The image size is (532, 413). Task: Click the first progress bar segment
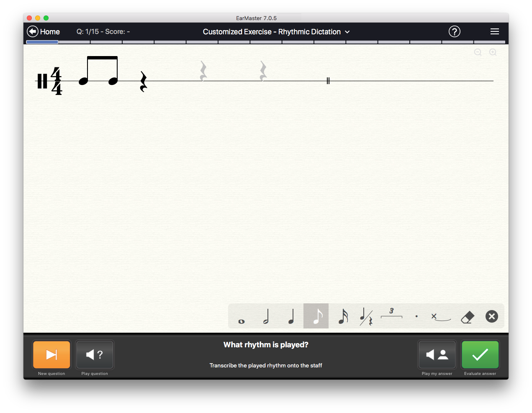[42, 42]
